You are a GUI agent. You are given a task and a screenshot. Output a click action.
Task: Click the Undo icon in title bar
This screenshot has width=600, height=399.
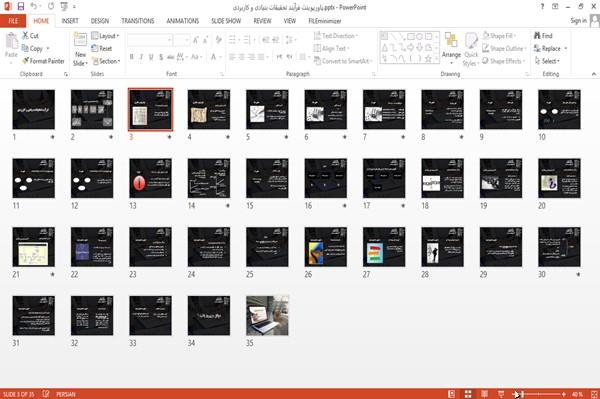(34, 7)
